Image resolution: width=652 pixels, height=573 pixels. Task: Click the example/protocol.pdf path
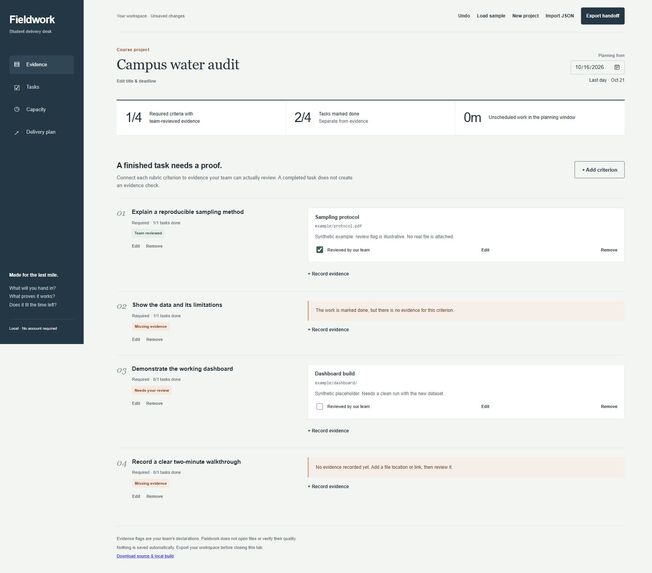338,226
